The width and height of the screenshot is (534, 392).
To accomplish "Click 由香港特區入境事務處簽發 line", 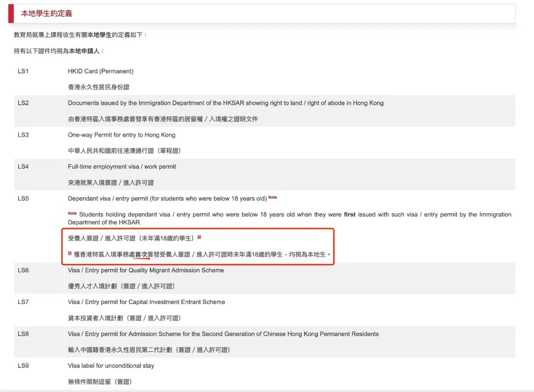I will [x=163, y=119].
